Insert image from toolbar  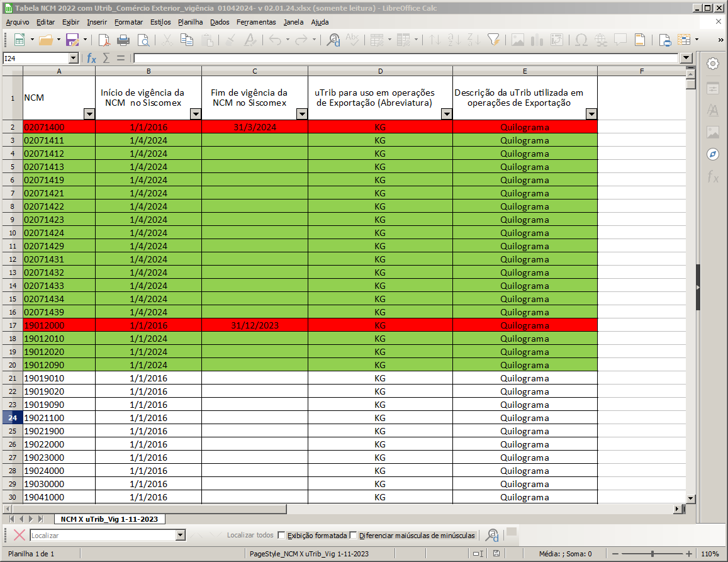[518, 40]
